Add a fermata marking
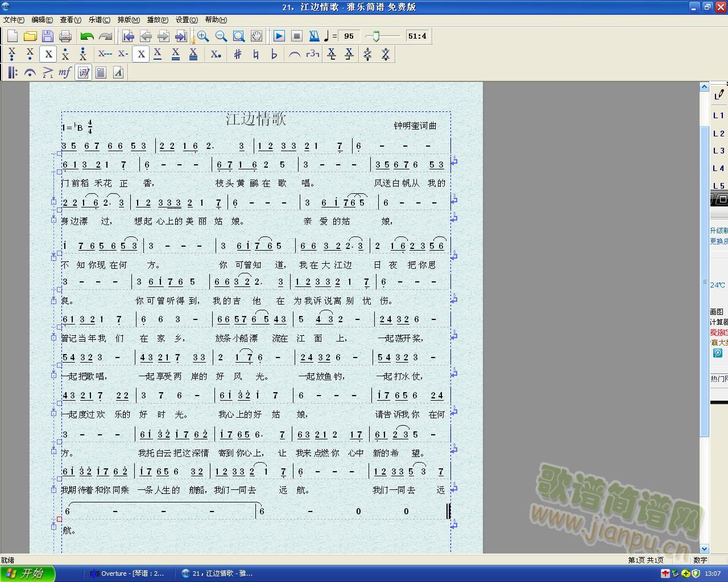Screen dimensions: 728x582 pyautogui.click(x=30, y=72)
